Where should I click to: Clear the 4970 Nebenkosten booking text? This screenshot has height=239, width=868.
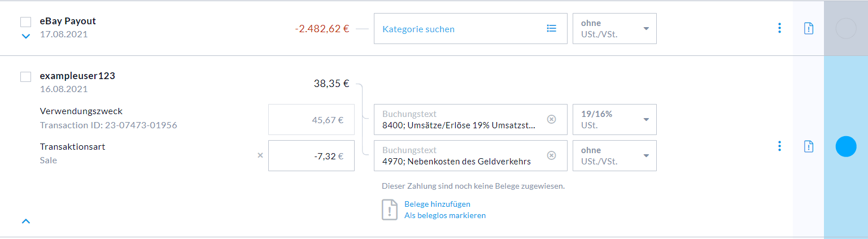pos(552,155)
